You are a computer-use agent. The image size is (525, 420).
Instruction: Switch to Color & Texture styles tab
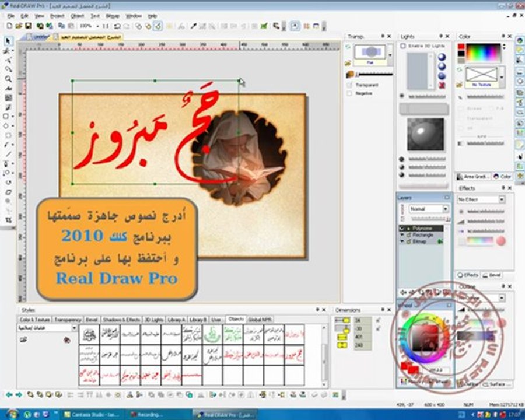tap(34, 320)
